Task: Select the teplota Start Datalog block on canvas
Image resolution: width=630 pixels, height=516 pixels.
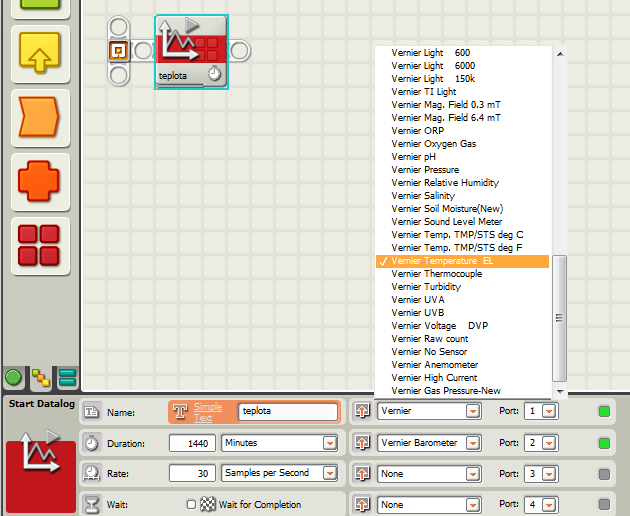Action: click(191, 51)
